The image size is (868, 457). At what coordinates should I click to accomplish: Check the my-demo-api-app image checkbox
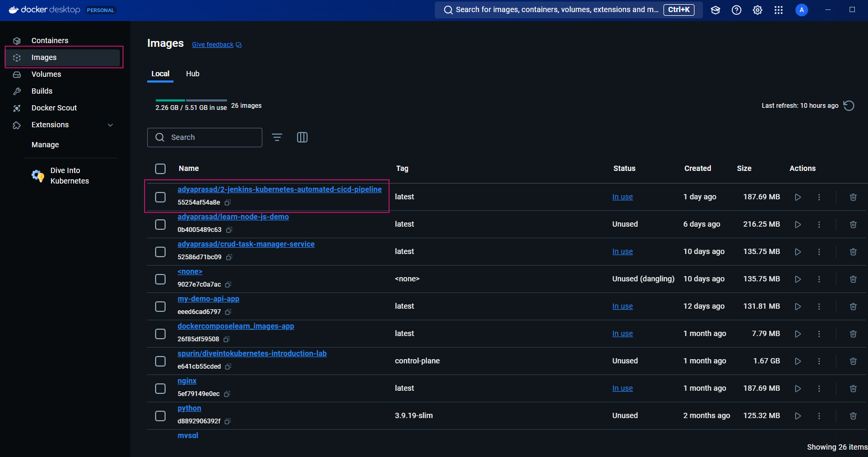pos(160,307)
